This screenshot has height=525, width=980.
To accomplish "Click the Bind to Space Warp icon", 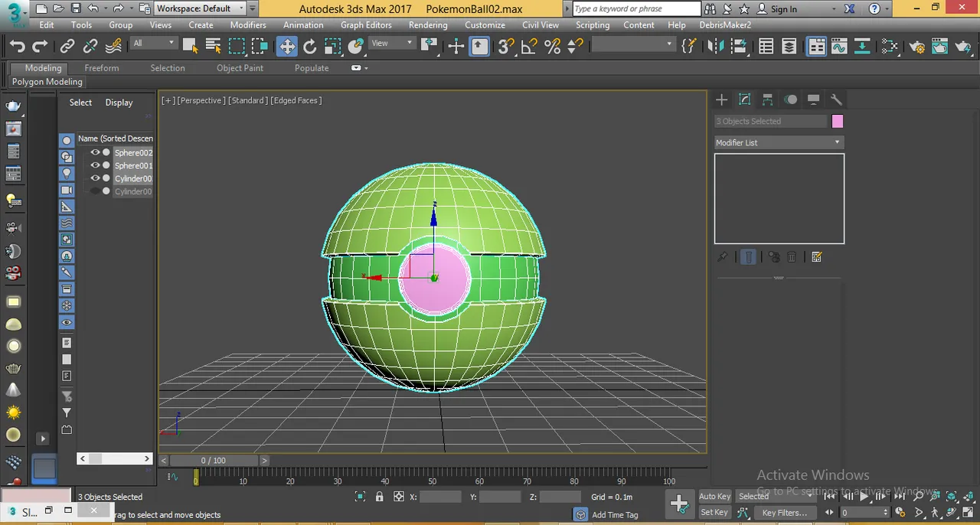I will pos(113,47).
